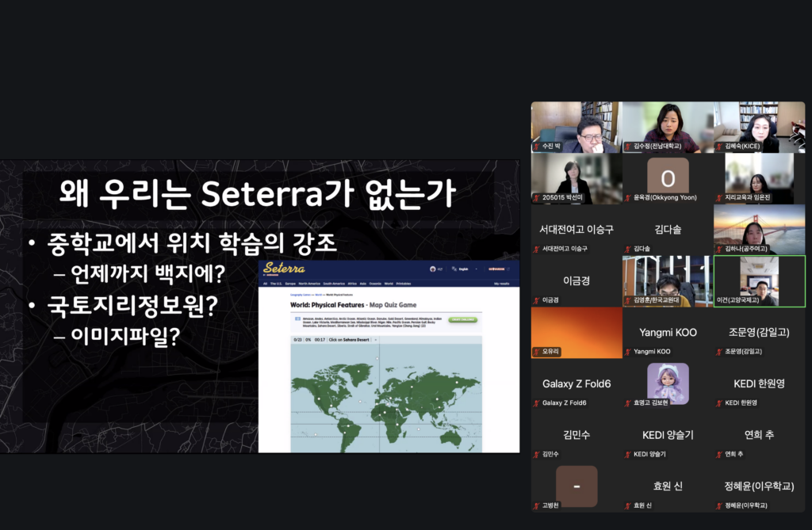Select active speaker 이건(고양국제고) video tile
Screen dimensions: 812x530
click(759, 281)
